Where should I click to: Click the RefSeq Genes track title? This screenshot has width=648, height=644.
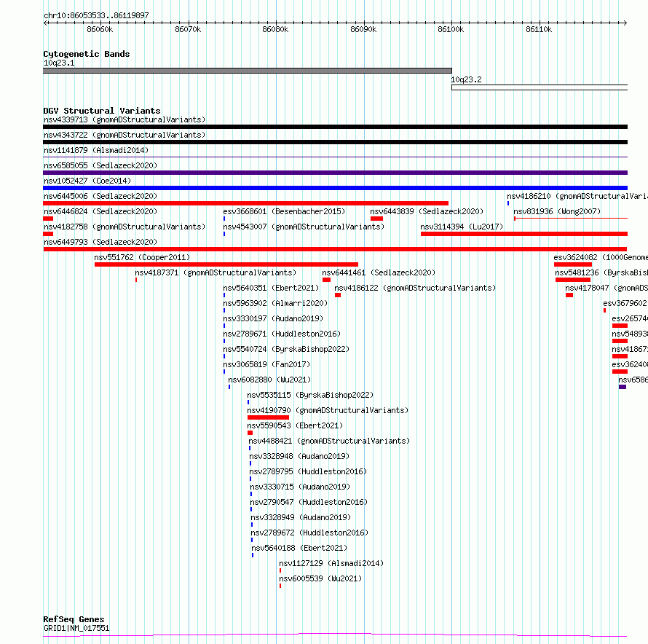[x=74, y=619]
